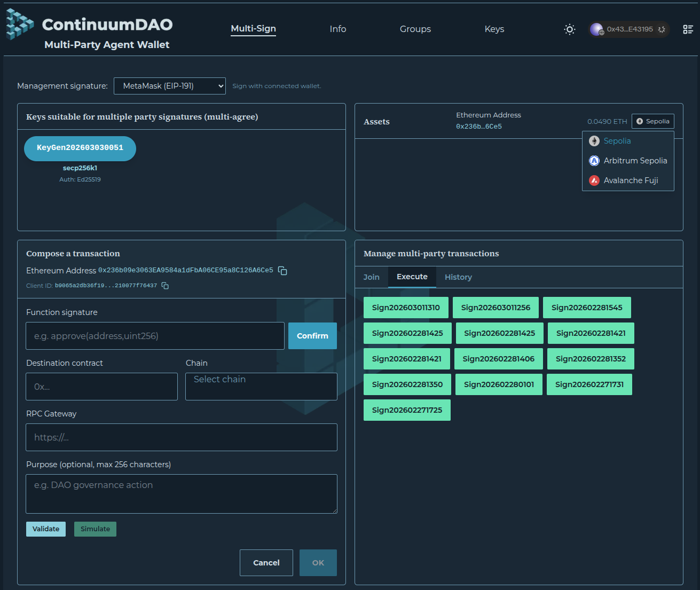Image resolution: width=700 pixels, height=590 pixels.
Task: Click the Avalanche Fuji chain icon
Action: pyautogui.click(x=594, y=180)
